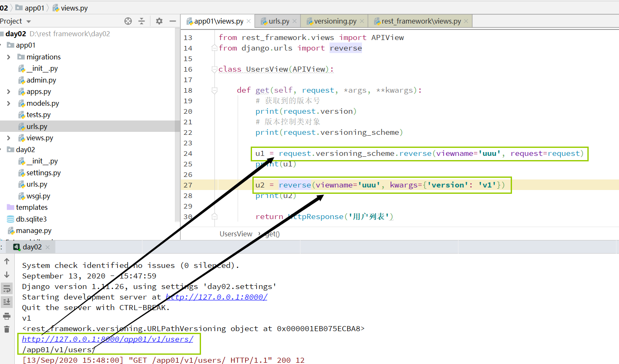Click the GET /app01/v1/users/ log line
The image size is (619, 364).
point(163,360)
